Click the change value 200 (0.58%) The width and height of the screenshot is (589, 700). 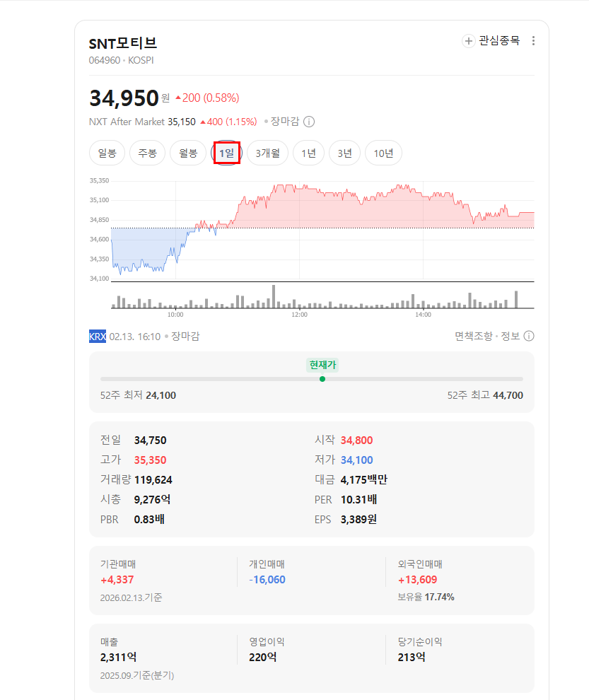(x=207, y=98)
